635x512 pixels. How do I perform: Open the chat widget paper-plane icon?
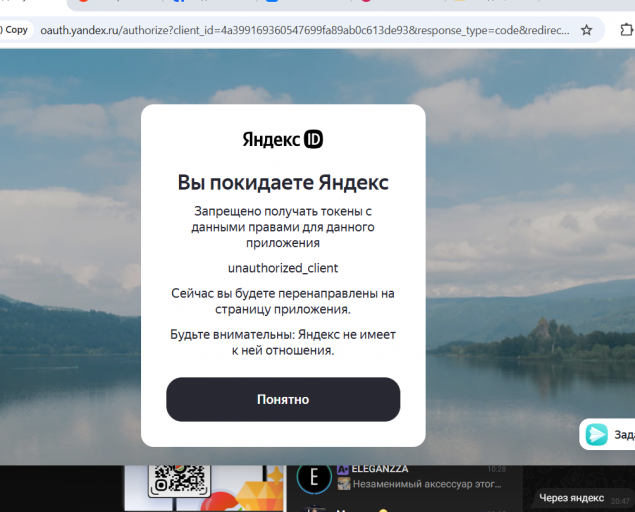pyautogui.click(x=597, y=435)
